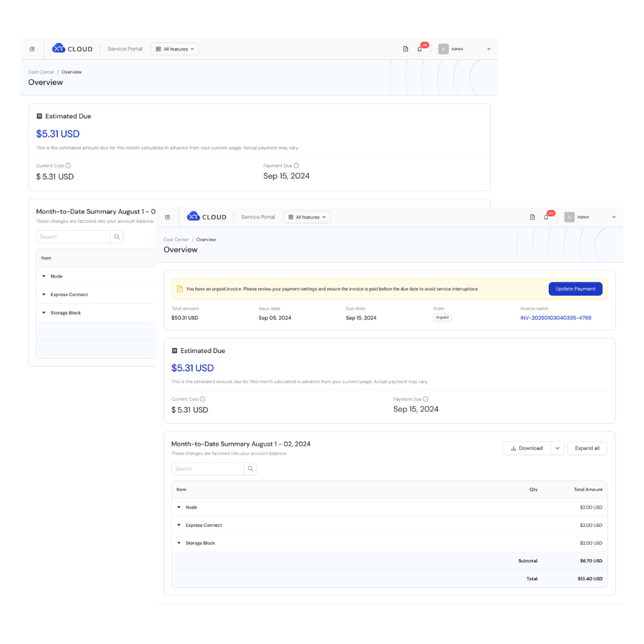The height and width of the screenshot is (644, 644).
Task: Open document icon in front window header
Action: (533, 217)
